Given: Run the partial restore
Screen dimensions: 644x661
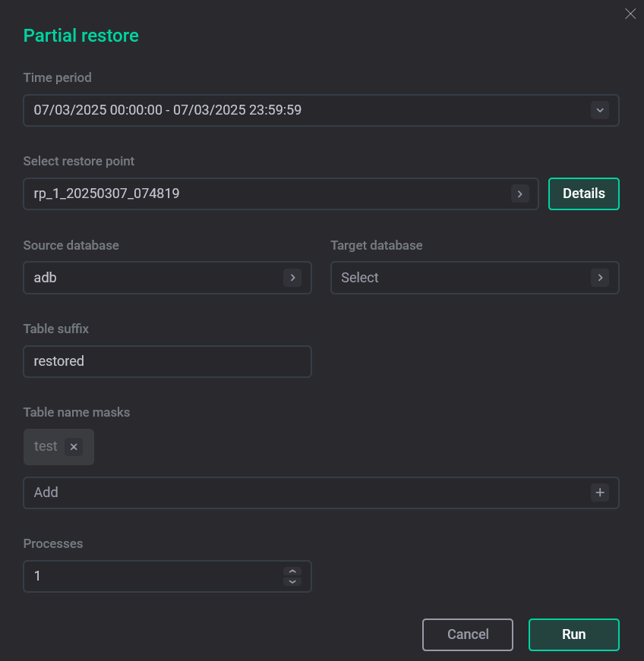Looking at the screenshot, I should click(x=573, y=634).
